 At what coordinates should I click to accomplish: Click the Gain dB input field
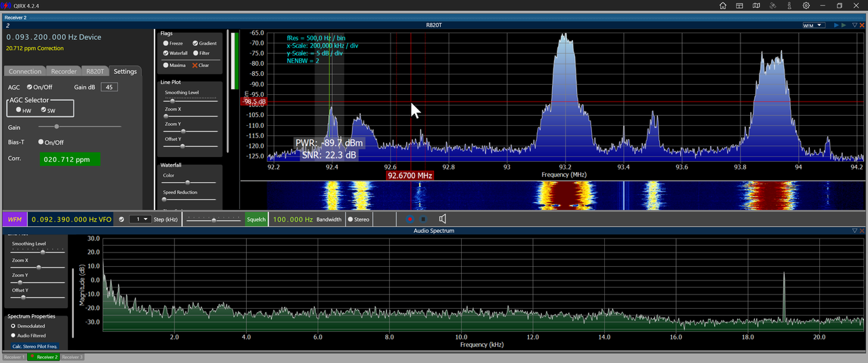109,87
